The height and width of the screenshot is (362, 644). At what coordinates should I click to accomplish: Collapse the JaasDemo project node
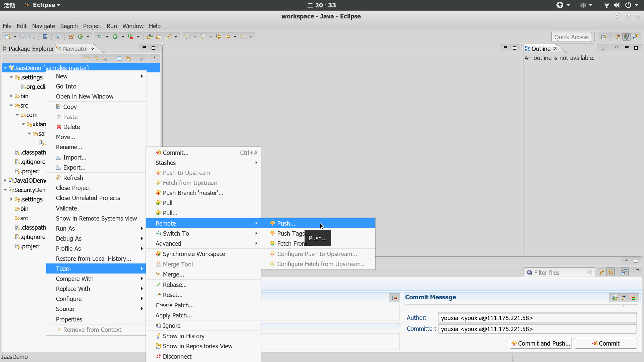point(5,68)
